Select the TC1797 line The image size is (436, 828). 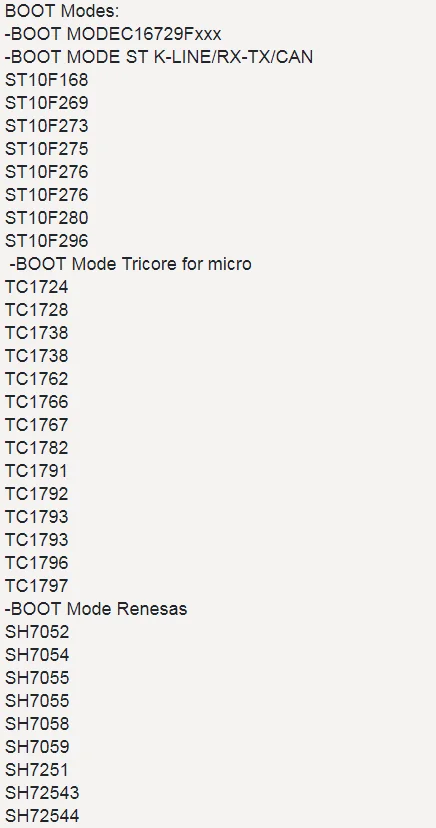36,586
